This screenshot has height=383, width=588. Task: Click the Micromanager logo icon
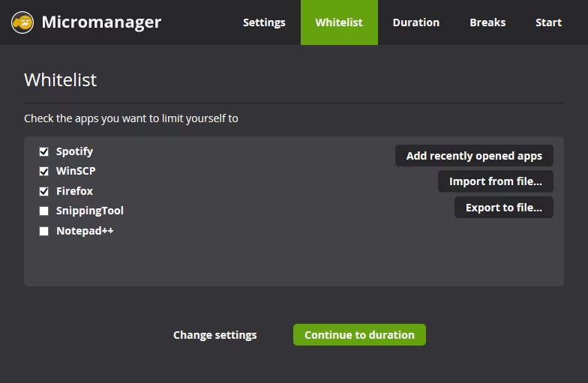[x=22, y=22]
